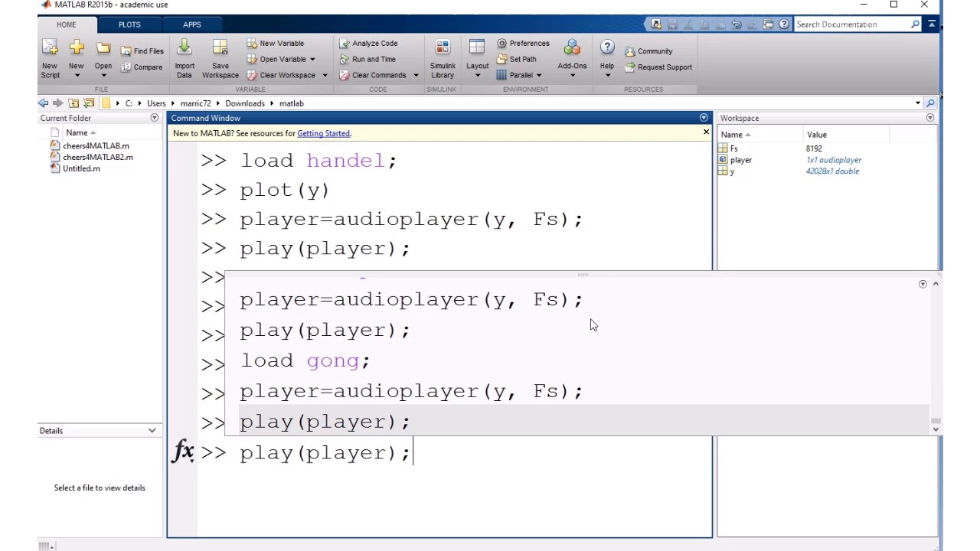Click the Find Files button

pos(142,51)
